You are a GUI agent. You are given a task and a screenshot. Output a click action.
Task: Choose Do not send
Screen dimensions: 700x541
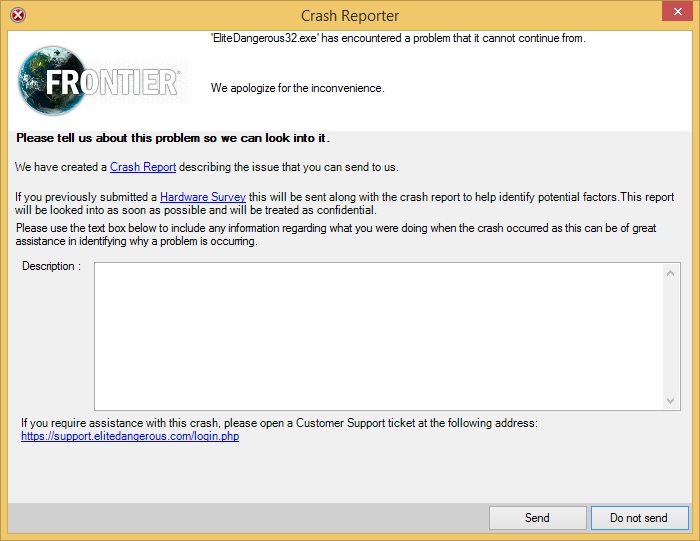point(639,518)
